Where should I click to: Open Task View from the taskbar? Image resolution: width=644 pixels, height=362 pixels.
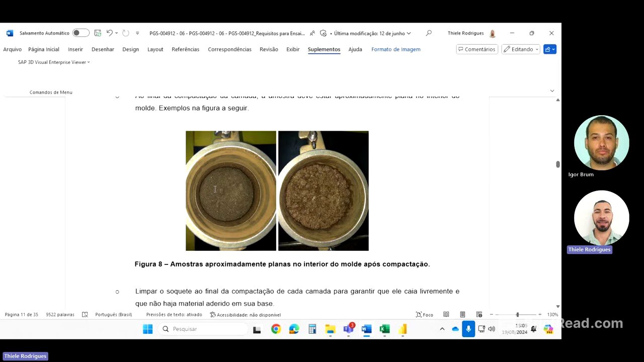click(257, 329)
